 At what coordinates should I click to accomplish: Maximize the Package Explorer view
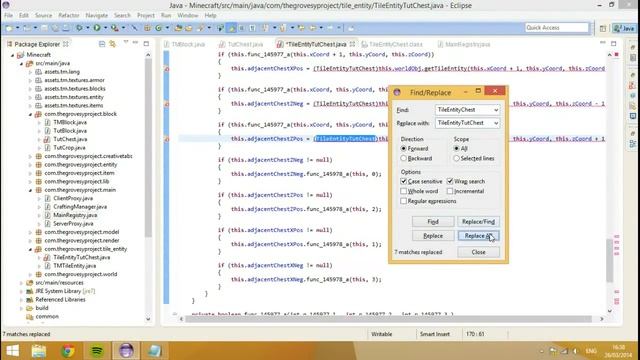click(x=146, y=43)
